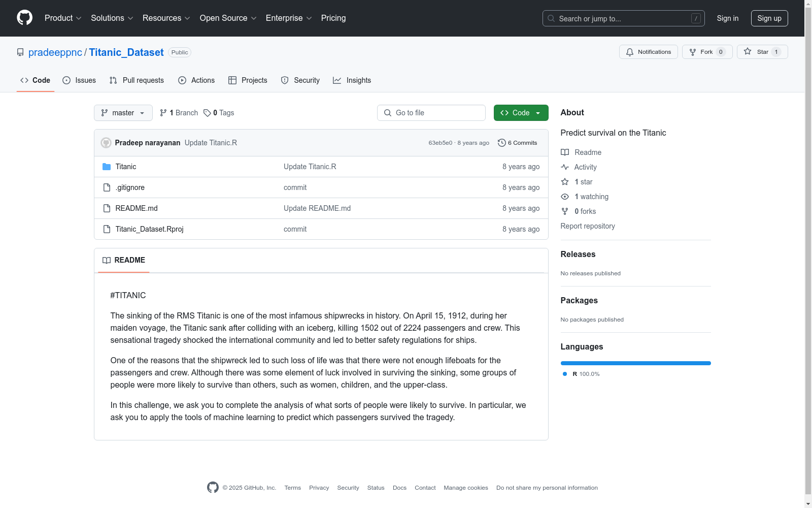Switch to the Insights tab
This screenshot has height=508, width=812.
(x=352, y=80)
